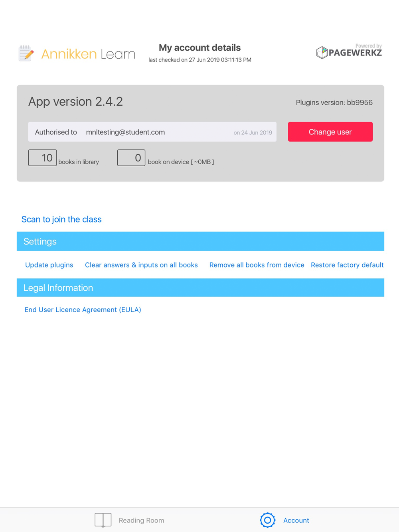The image size is (399, 532).
Task: Click the Plugins version bb9956 label
Action: coord(334,102)
